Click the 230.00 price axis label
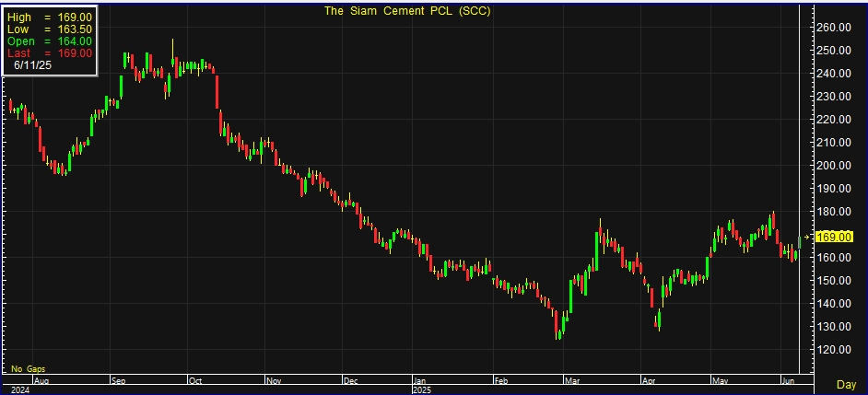This screenshot has height=395, width=868. (834, 97)
